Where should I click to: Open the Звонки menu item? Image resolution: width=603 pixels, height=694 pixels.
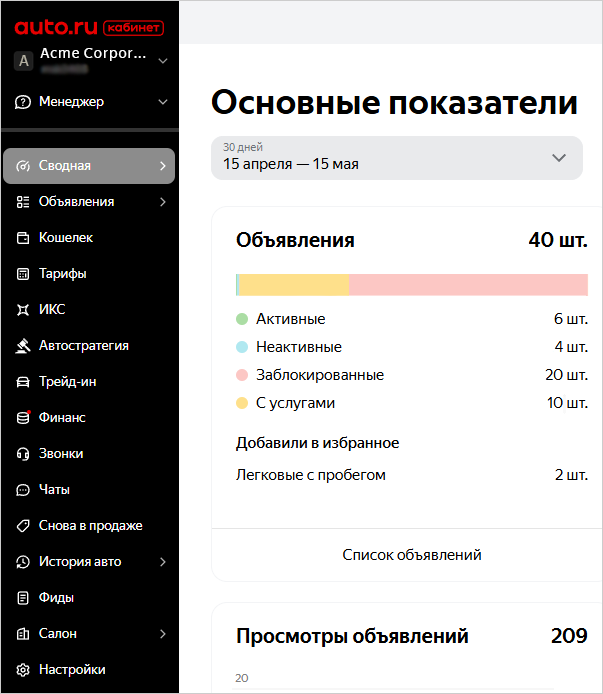(89, 454)
